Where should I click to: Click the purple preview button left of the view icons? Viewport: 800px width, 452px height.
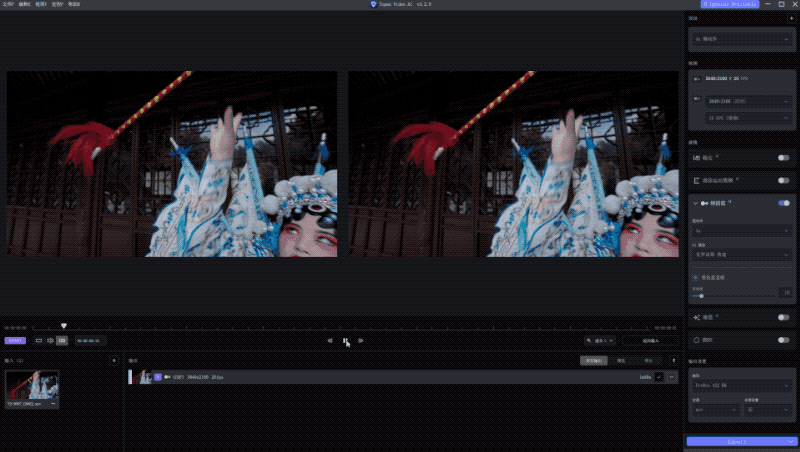[15, 340]
